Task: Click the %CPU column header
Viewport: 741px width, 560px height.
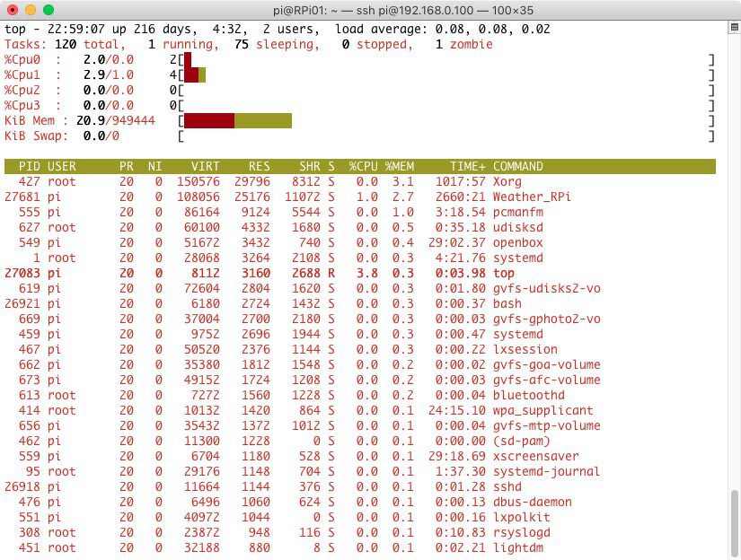Action: click(364, 166)
